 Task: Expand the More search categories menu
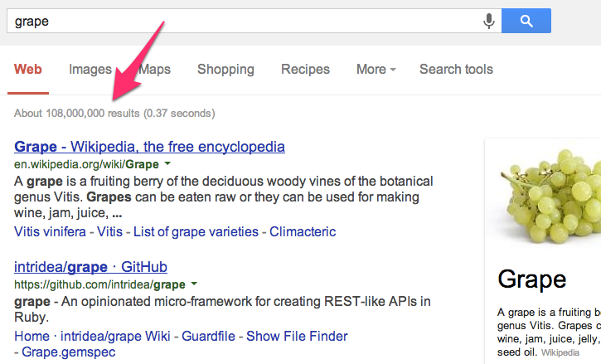pos(376,70)
